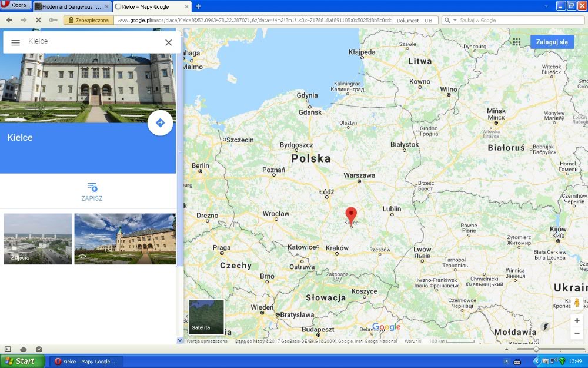Click the Berlin city label

point(201,165)
